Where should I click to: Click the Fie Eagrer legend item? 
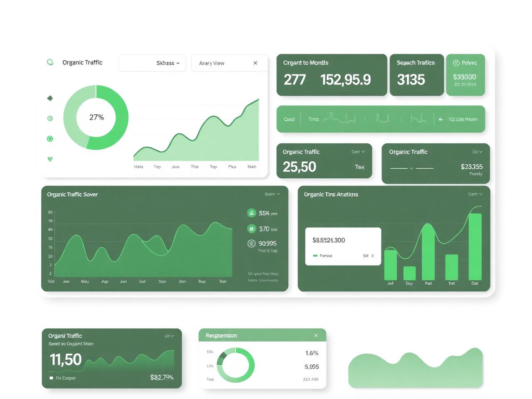click(x=63, y=378)
